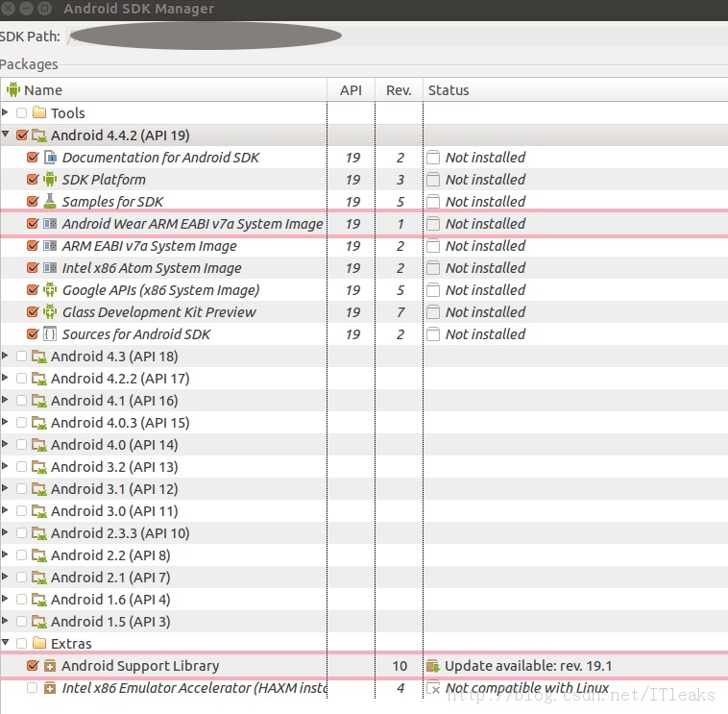Uncheck the Sources for Android SDK checkbox

(x=33, y=333)
